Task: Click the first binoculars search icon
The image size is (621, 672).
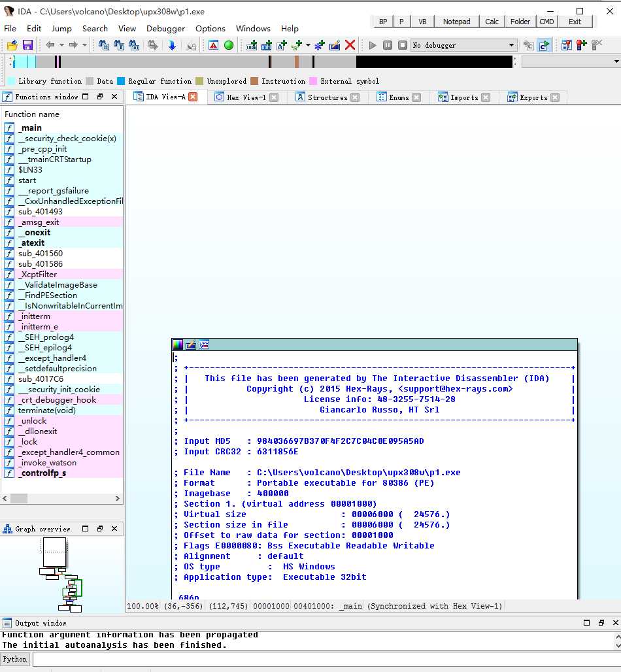Action: click(104, 45)
